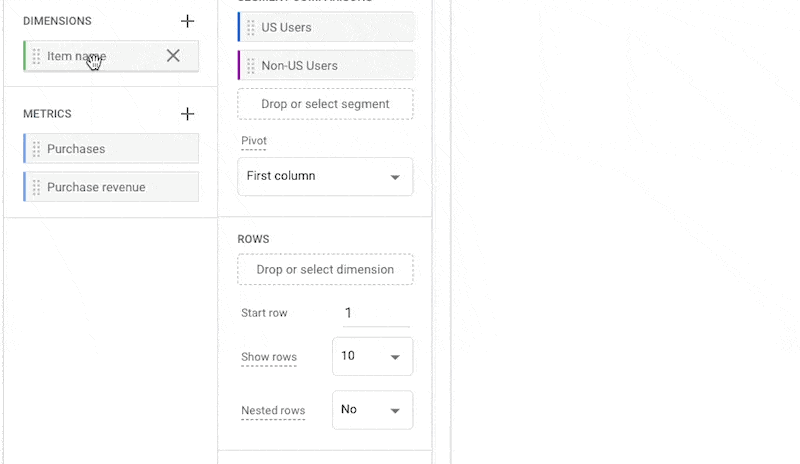
Task: Click the Drop or select segment box
Action: 325,104
